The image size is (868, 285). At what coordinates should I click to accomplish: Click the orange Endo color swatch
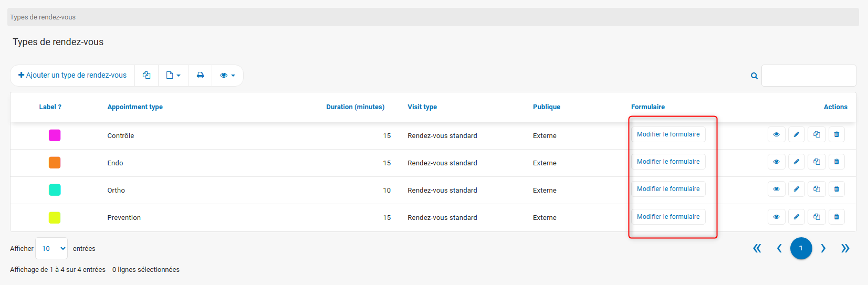(55, 163)
